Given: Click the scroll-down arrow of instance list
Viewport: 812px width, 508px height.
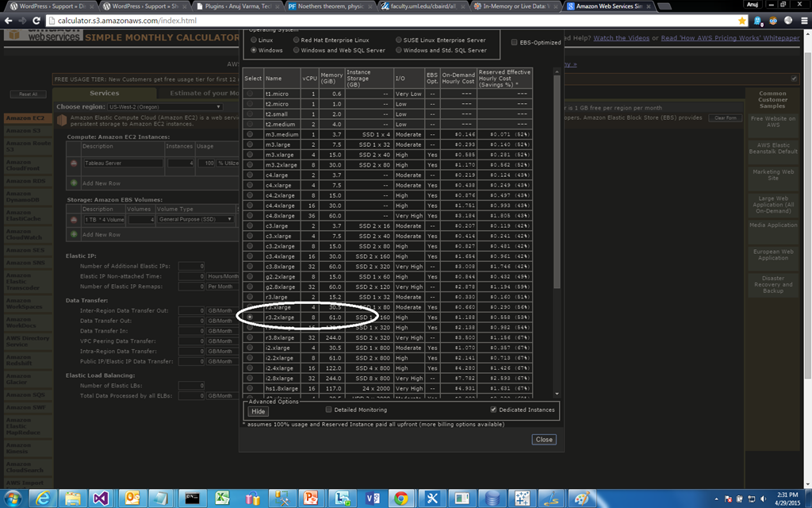Looking at the screenshot, I should (x=557, y=394).
